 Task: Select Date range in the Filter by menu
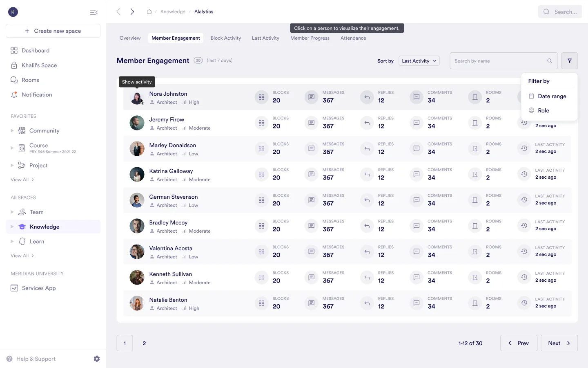[548, 96]
